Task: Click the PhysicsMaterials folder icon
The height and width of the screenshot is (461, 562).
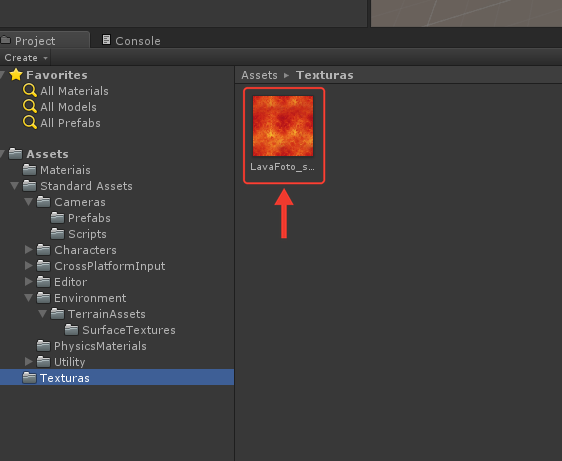Action: tap(43, 346)
